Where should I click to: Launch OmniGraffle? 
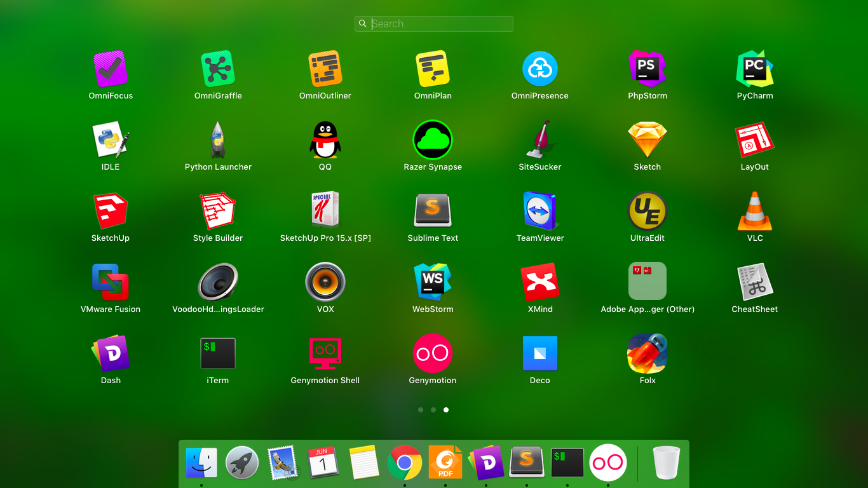pyautogui.click(x=218, y=69)
